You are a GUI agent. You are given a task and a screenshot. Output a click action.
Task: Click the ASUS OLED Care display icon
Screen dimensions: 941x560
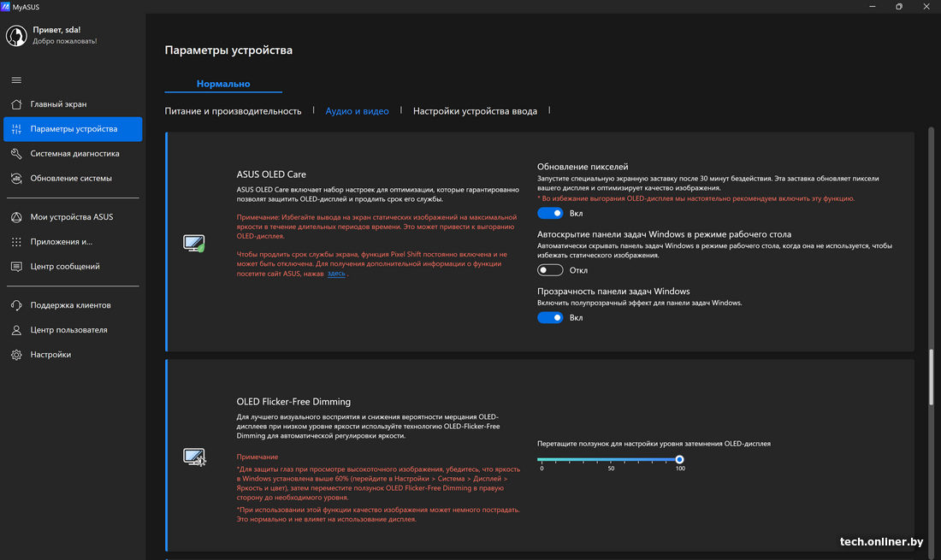[x=194, y=243]
